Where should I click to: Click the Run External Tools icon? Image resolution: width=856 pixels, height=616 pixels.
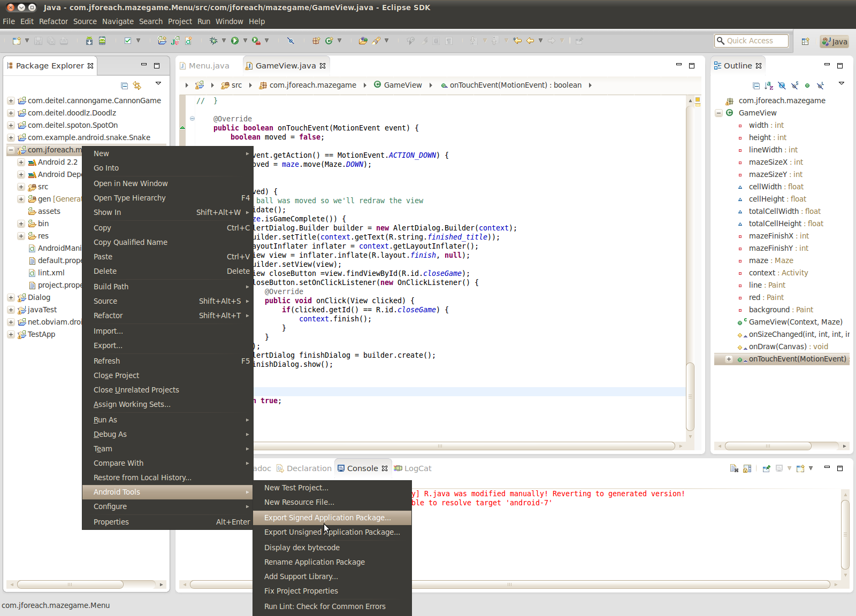(256, 41)
